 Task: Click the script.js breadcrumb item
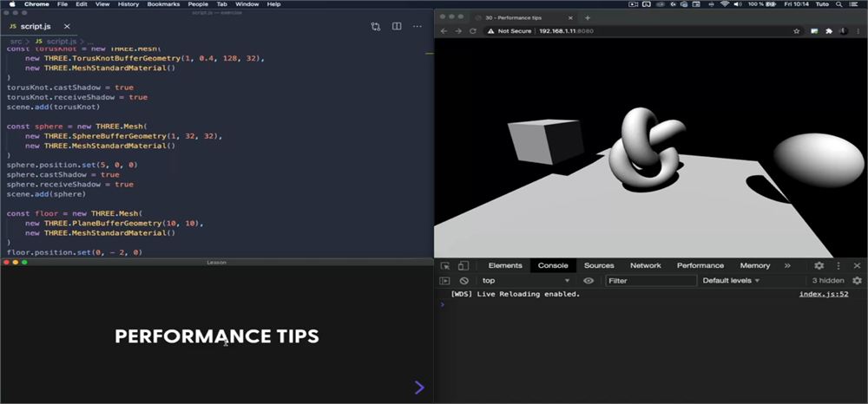tap(61, 42)
